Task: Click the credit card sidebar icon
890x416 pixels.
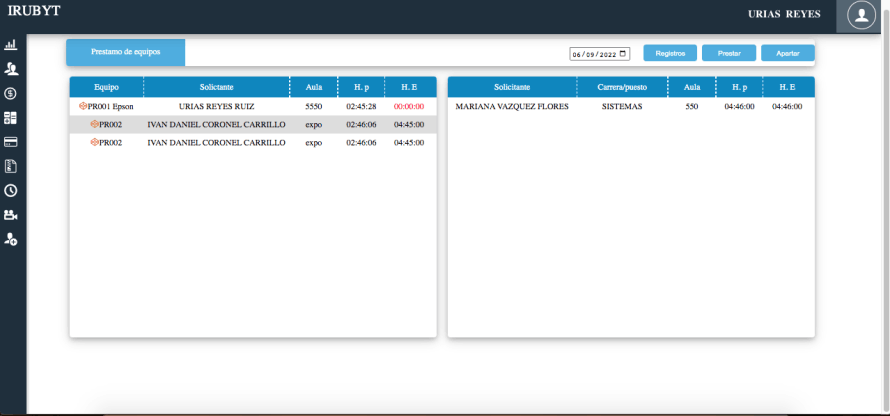Action: point(11,142)
